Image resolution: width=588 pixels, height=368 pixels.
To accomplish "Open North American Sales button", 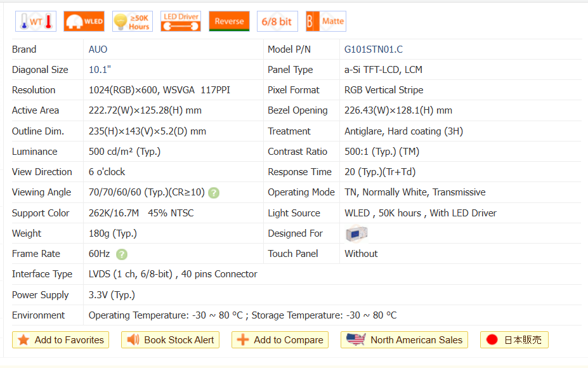I will point(405,340).
